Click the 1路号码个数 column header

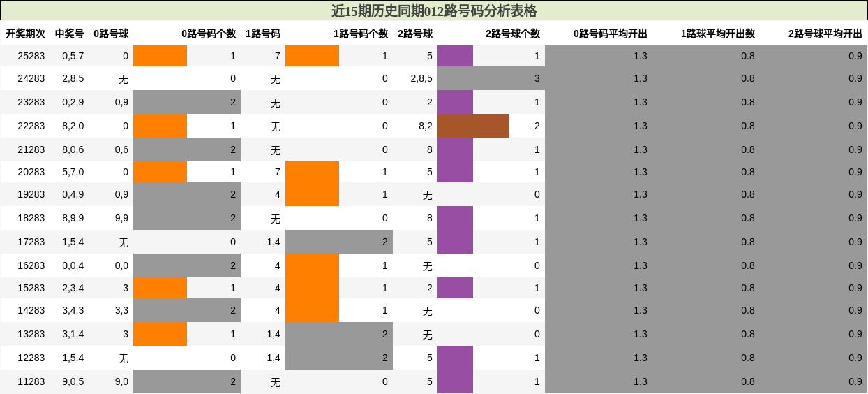point(361,34)
